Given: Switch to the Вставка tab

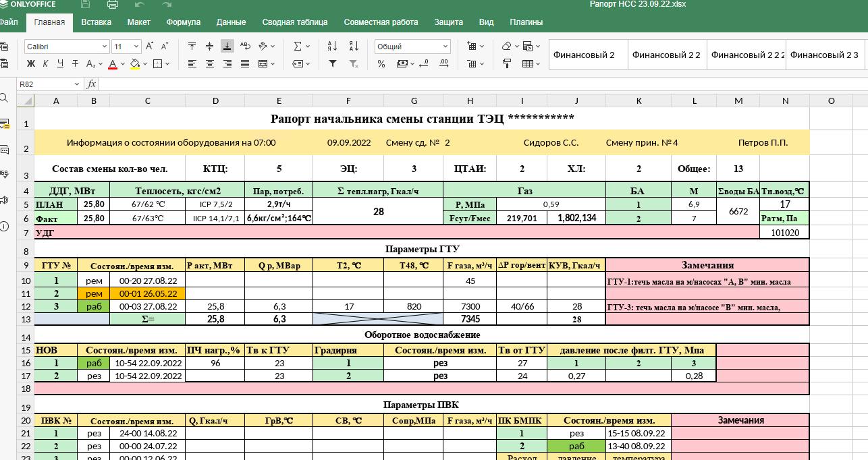Looking at the screenshot, I should [x=96, y=22].
